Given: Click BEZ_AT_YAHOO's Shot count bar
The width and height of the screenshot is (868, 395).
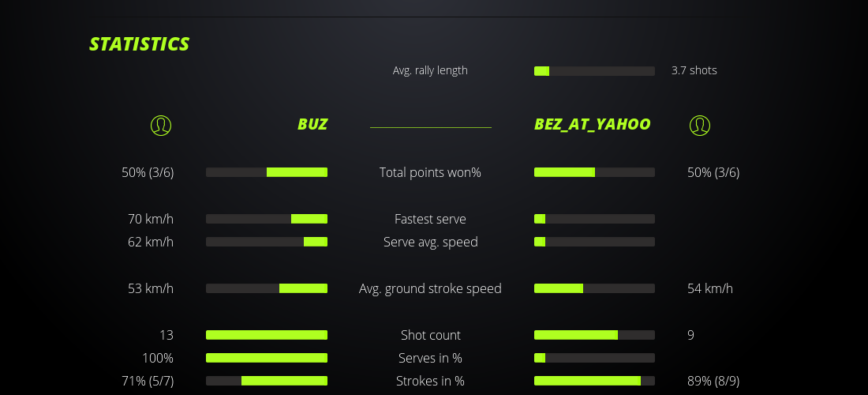Looking at the screenshot, I should [594, 335].
